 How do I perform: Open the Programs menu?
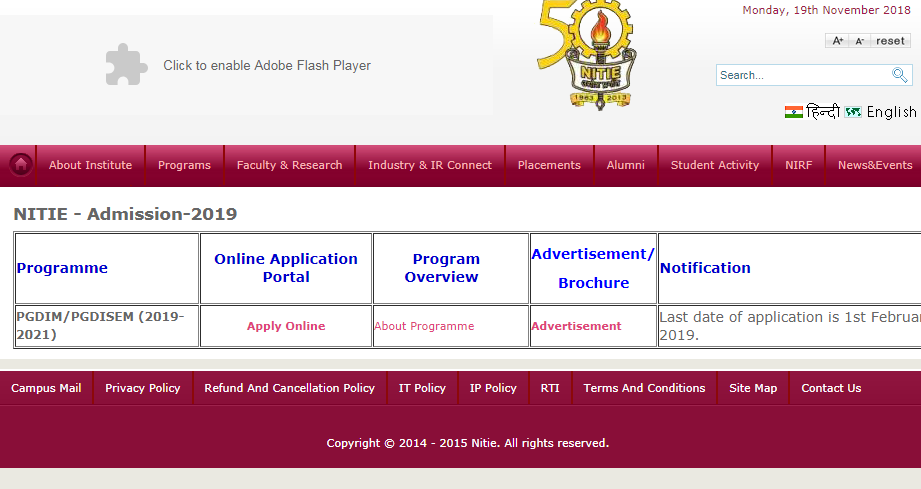point(184,165)
